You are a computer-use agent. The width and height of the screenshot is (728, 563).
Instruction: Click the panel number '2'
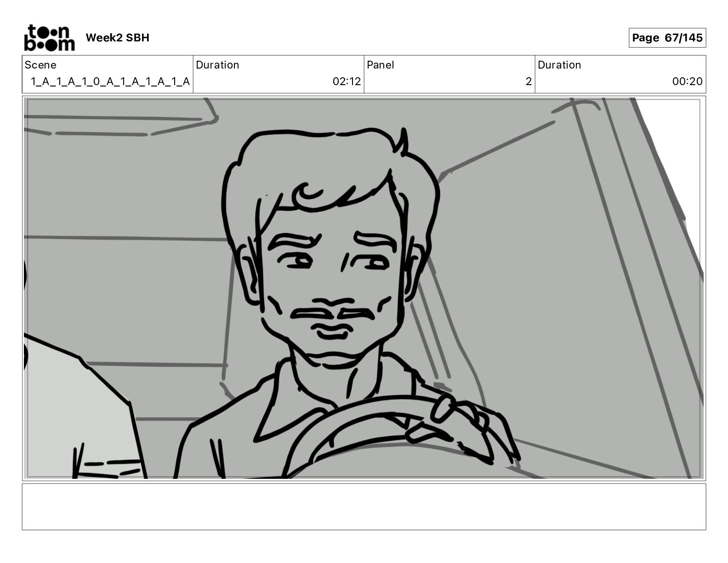pyautogui.click(x=529, y=81)
